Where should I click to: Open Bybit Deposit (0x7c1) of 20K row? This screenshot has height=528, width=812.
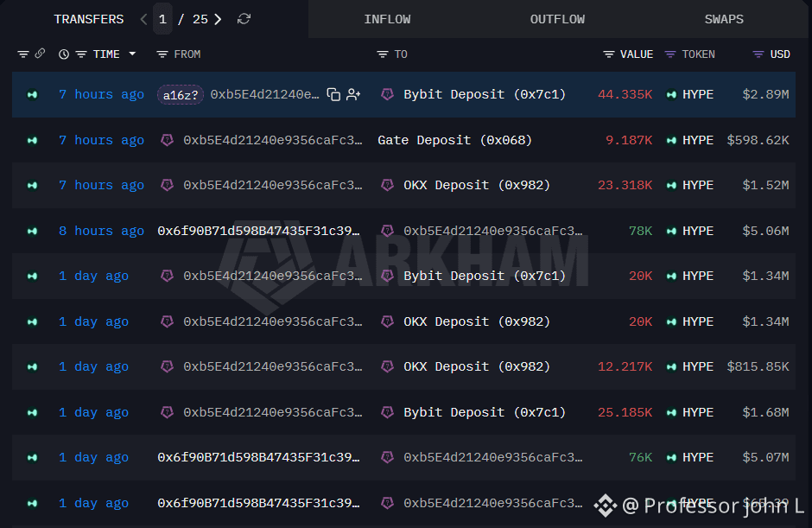(x=485, y=276)
